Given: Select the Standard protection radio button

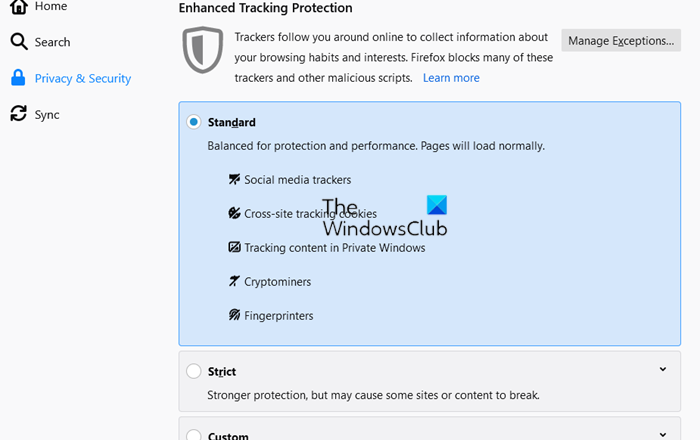Looking at the screenshot, I should (194, 122).
